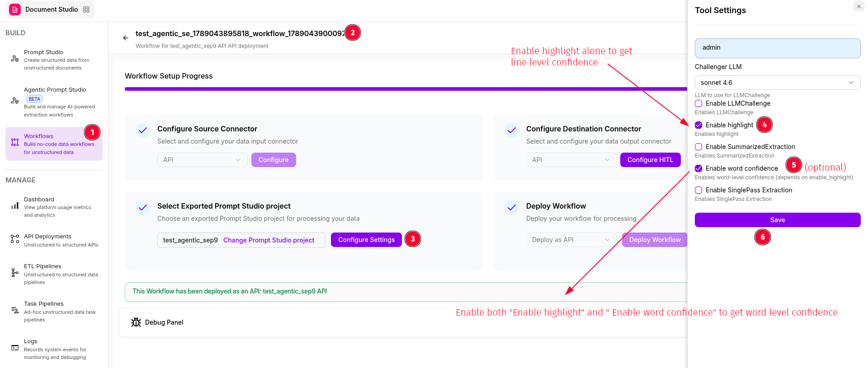Viewport: 868px width, 368px height.
Task: Click the ETL Pipelines icon
Action: (15, 273)
